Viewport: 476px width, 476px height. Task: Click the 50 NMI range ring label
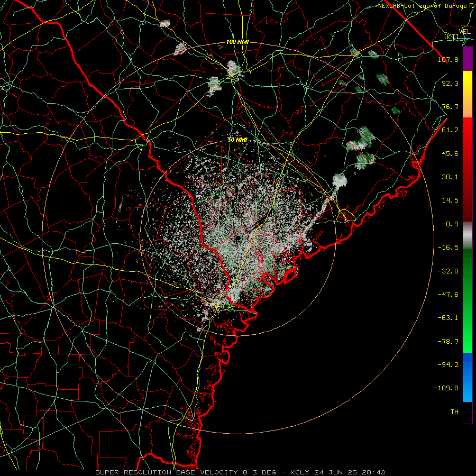[237, 140]
